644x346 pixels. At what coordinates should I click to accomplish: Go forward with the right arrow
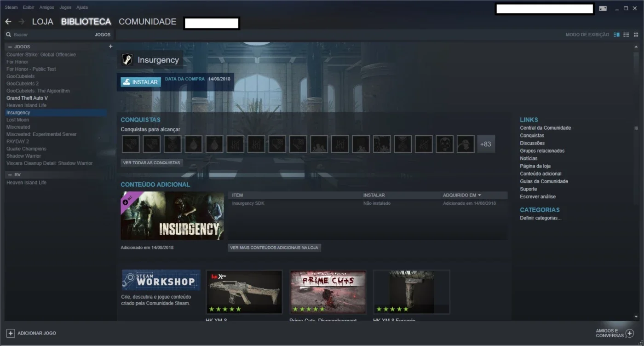(22, 22)
